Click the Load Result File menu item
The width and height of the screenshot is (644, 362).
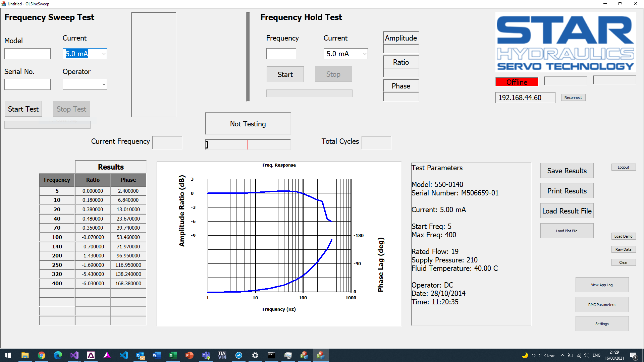pyautogui.click(x=567, y=211)
